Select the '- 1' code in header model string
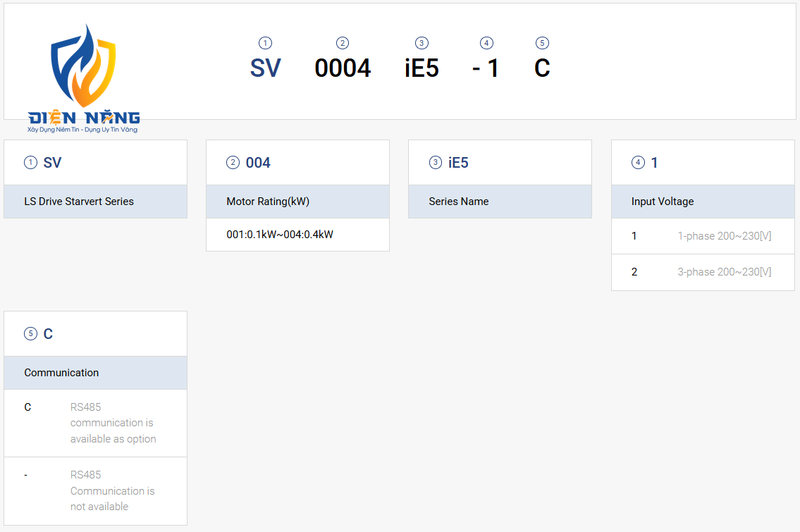This screenshot has height=532, width=800. point(485,68)
